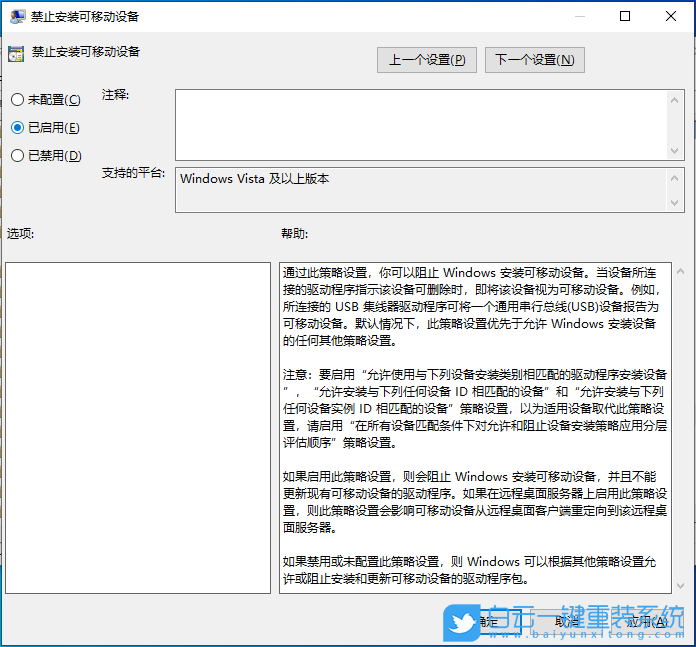696x647 pixels.
Task: Click the 取消 cancel button
Action: (x=566, y=622)
